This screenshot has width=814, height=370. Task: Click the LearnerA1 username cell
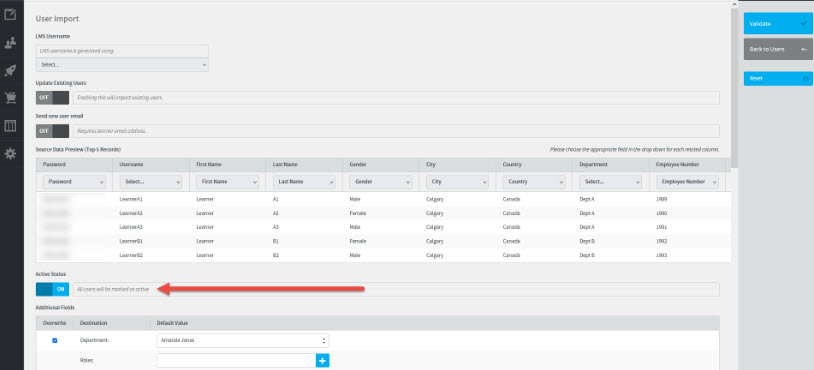tap(131, 199)
